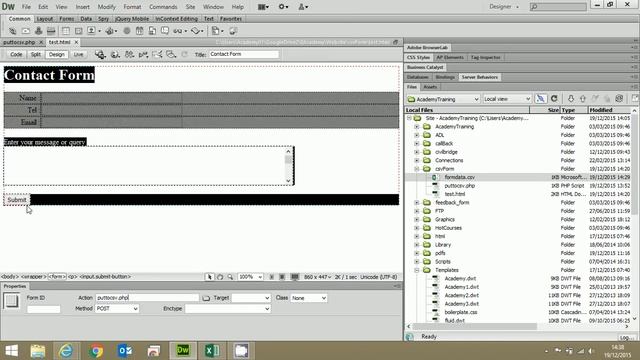The width and height of the screenshot is (640, 360).
Task: Browse for the form Action file
Action: (206, 298)
